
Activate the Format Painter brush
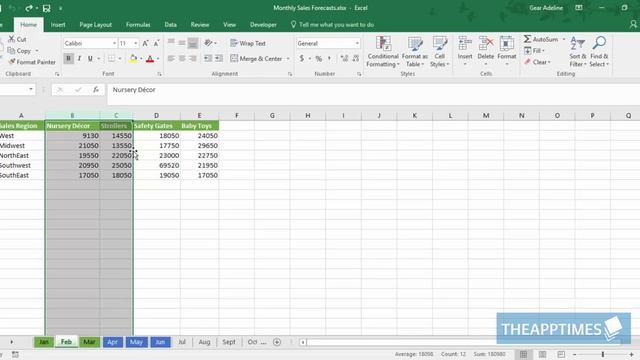click(12, 62)
